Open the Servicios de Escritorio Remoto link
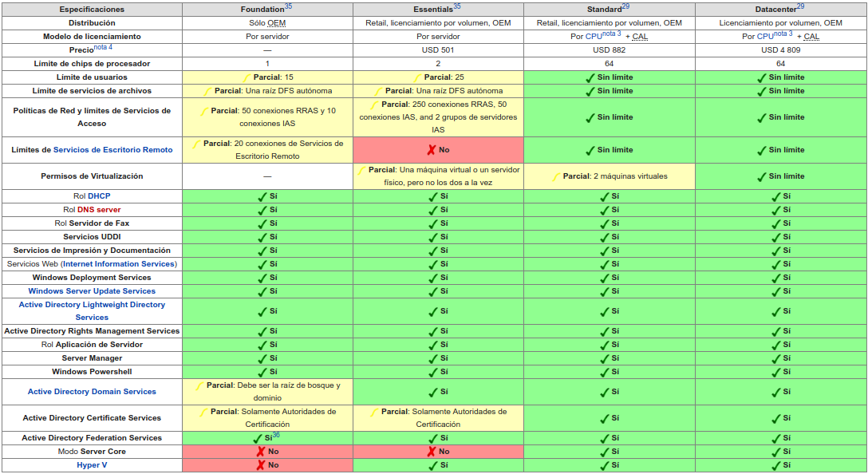Image resolution: width=868 pixels, height=474 pixels. tap(113, 150)
